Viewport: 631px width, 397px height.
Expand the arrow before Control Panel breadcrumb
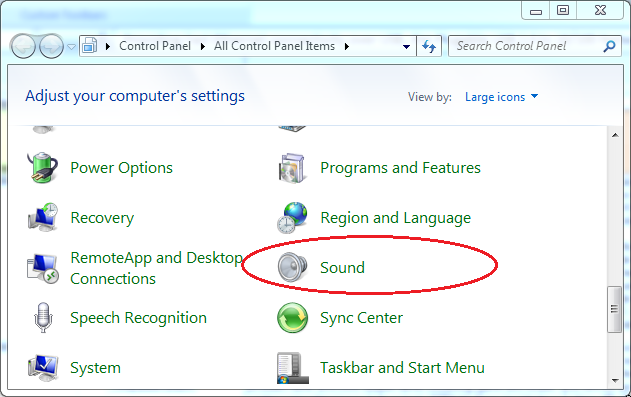coord(108,46)
